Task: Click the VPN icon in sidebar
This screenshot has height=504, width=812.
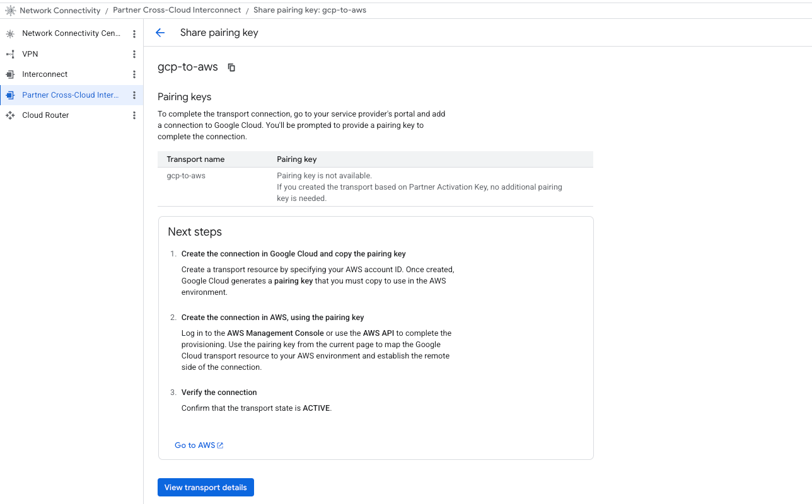Action: pyautogui.click(x=10, y=54)
